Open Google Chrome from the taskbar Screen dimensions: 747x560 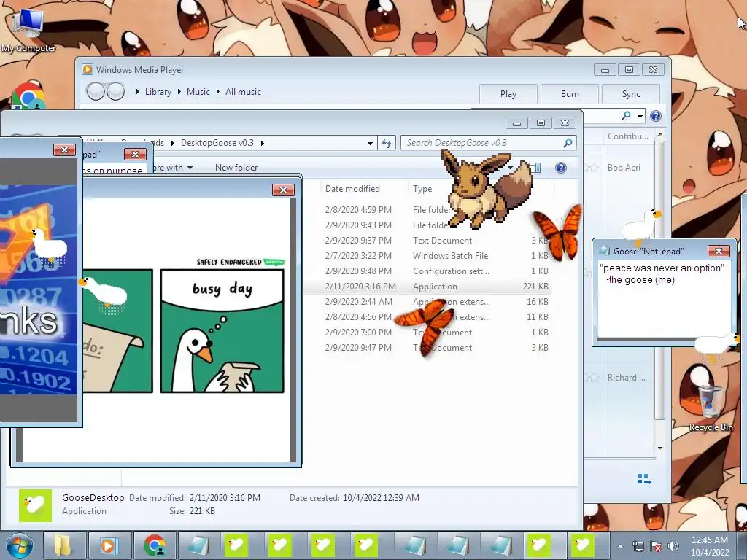pyautogui.click(x=155, y=545)
